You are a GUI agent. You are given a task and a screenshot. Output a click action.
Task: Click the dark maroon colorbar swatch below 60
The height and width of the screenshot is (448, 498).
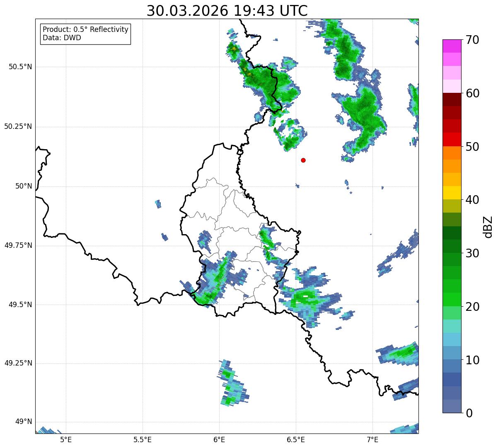(x=452, y=99)
